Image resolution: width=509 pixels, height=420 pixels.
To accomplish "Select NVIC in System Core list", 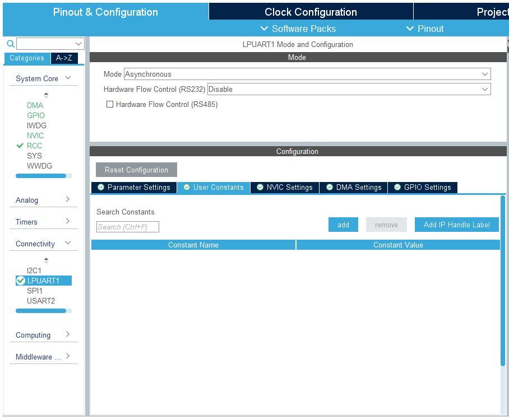I will coord(35,136).
